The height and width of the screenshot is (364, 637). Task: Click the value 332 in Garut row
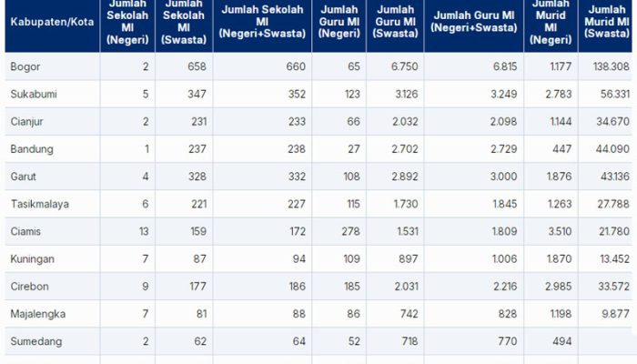pyautogui.click(x=297, y=177)
